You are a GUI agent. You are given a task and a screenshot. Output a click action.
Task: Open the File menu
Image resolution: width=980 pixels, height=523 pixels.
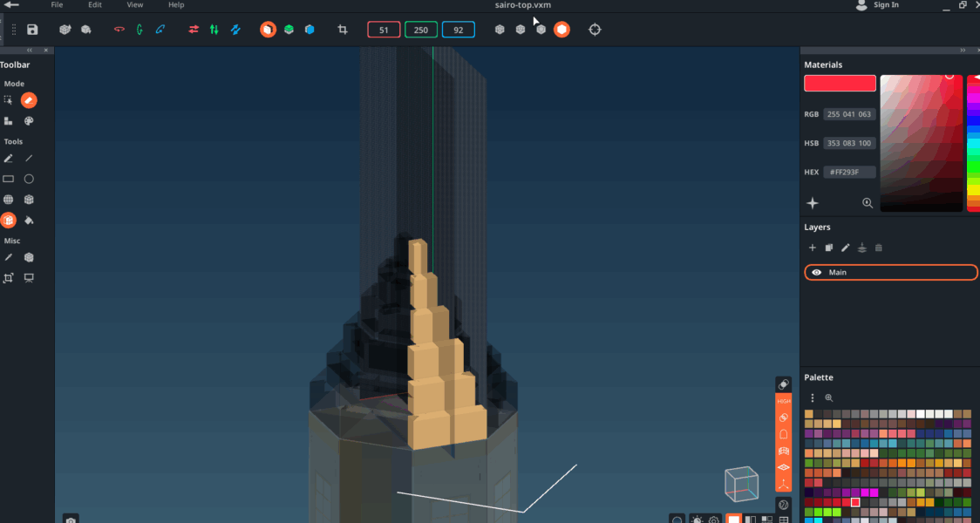57,5
